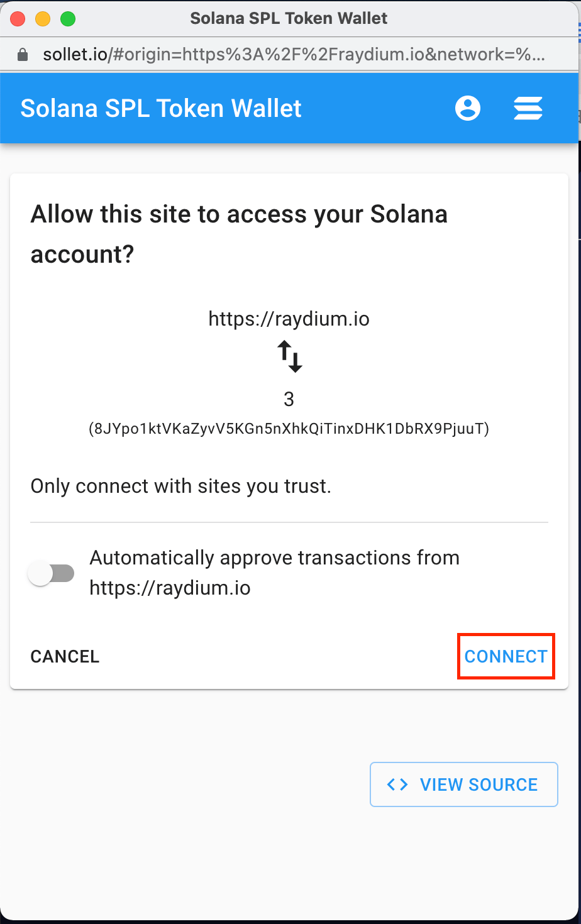Click the Solana network icon in header
The height and width of the screenshot is (924, 581).
click(x=528, y=108)
